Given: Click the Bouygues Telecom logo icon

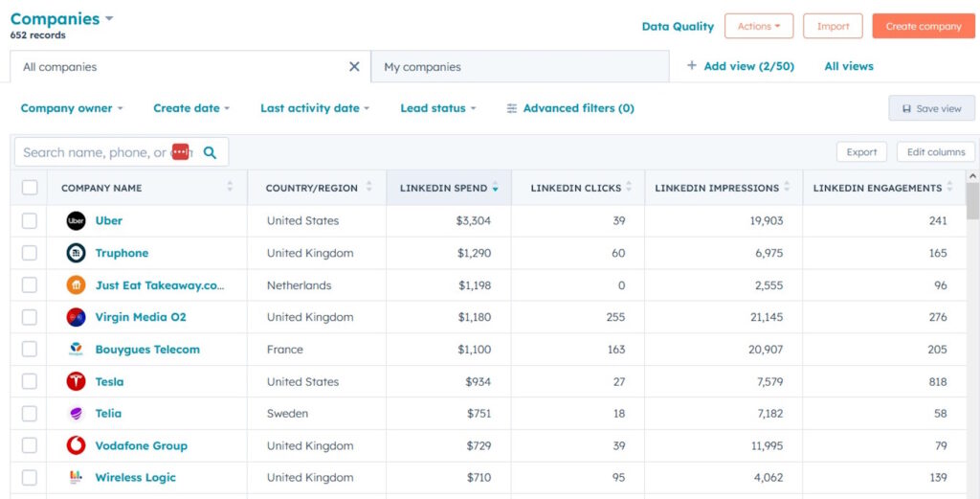Looking at the screenshot, I should coord(76,350).
